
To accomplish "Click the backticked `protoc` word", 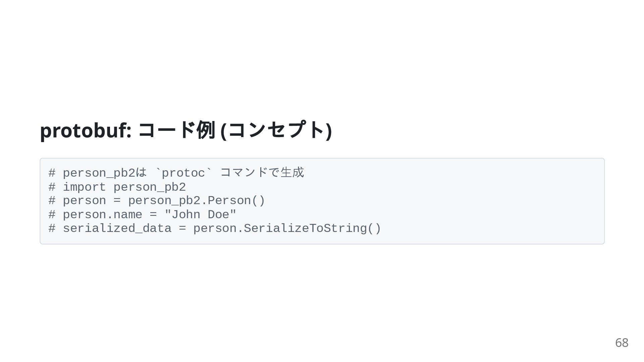I will click(183, 173).
